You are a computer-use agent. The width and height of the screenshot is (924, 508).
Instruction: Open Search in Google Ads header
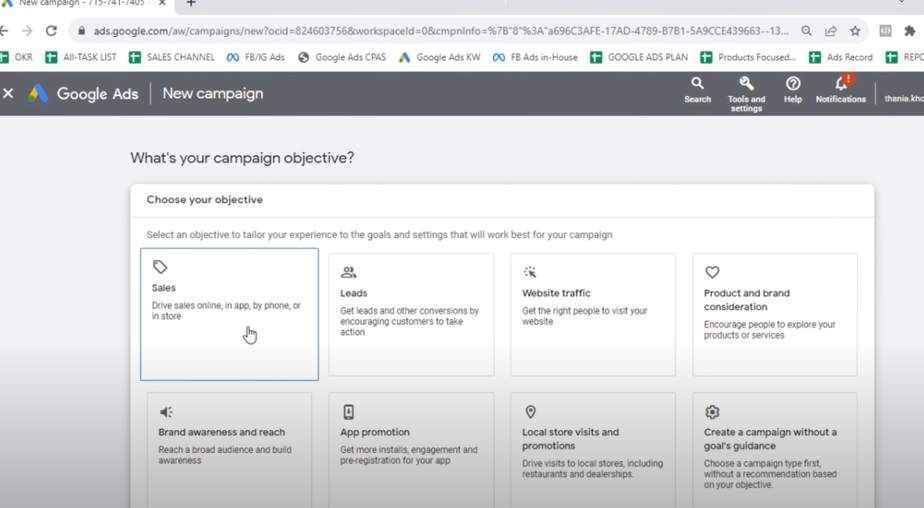pyautogui.click(x=697, y=90)
